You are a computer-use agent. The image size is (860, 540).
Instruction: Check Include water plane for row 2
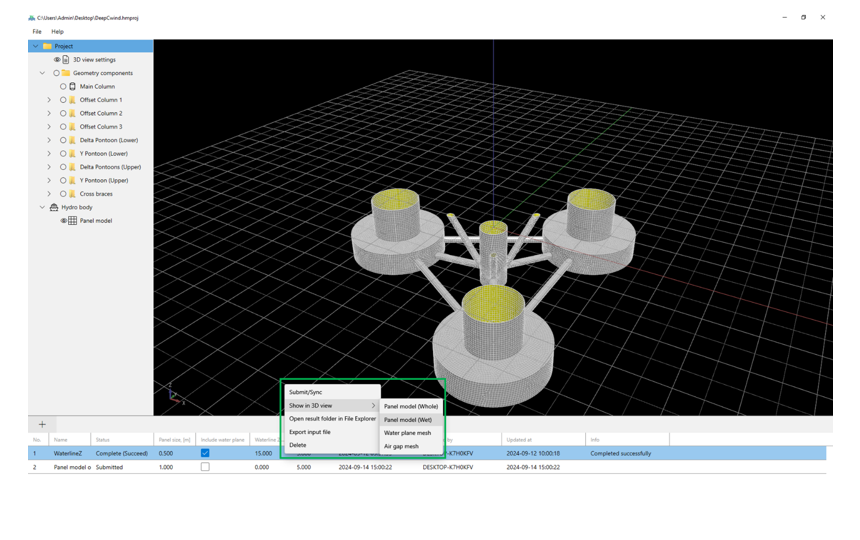(205, 467)
